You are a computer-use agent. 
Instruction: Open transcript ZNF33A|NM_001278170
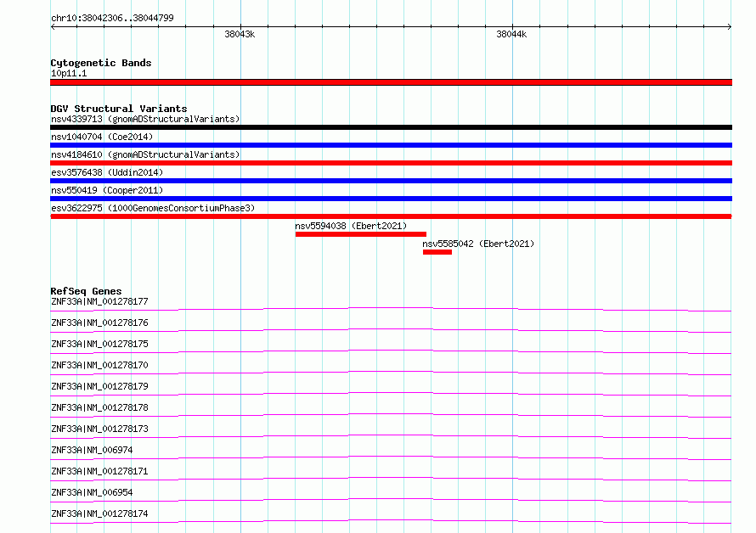tap(99, 365)
